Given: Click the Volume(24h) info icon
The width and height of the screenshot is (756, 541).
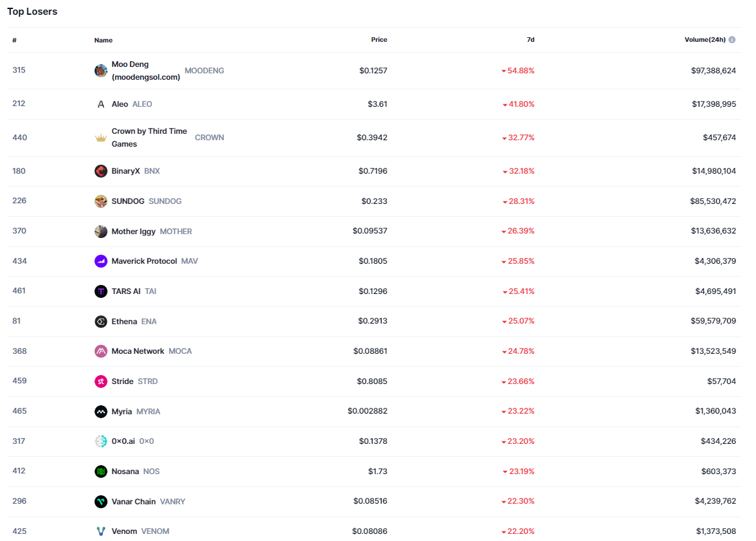Looking at the screenshot, I should [732, 40].
